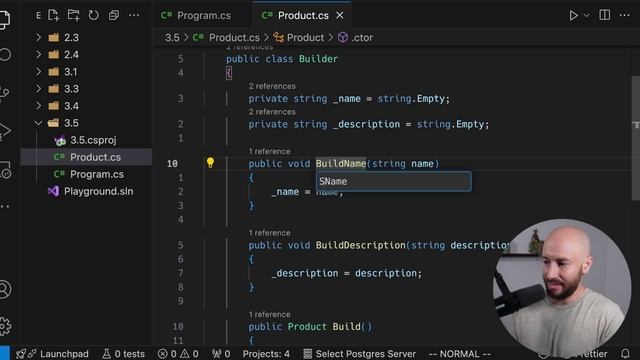
Task: Split the editor to the right
Action: pyautogui.click(x=604, y=15)
